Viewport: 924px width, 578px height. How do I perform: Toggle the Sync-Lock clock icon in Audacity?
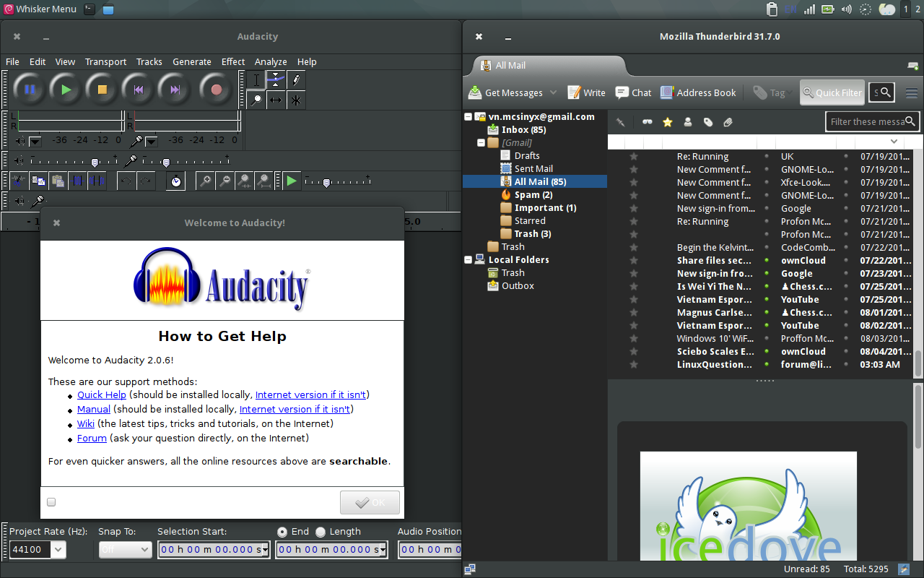pyautogui.click(x=175, y=181)
